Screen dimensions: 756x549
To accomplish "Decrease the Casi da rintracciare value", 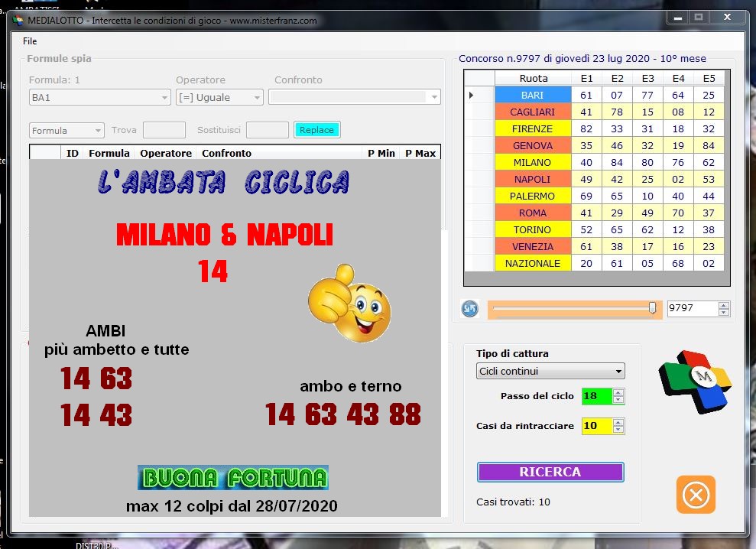I will pyautogui.click(x=619, y=430).
